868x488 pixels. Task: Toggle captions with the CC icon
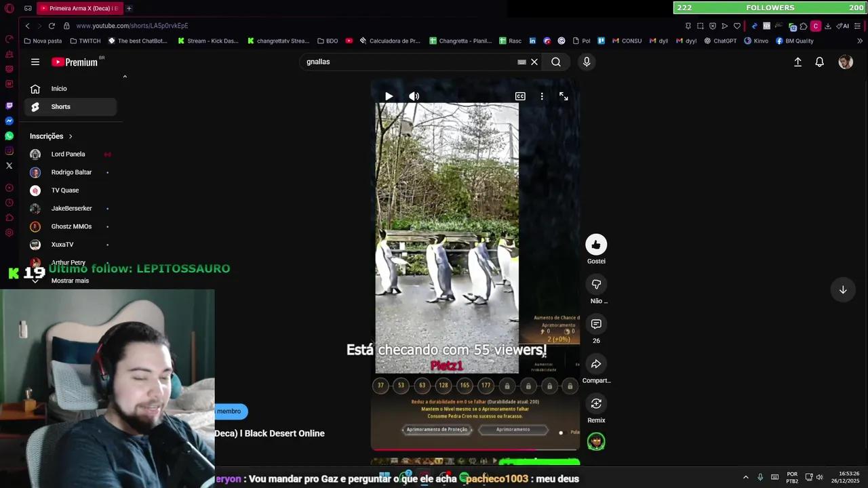pyautogui.click(x=520, y=96)
